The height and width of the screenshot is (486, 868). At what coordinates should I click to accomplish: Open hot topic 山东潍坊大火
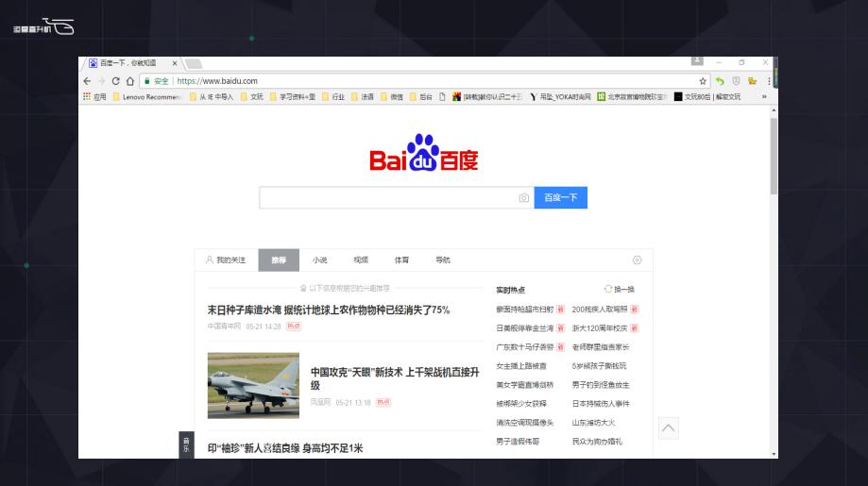(593, 423)
